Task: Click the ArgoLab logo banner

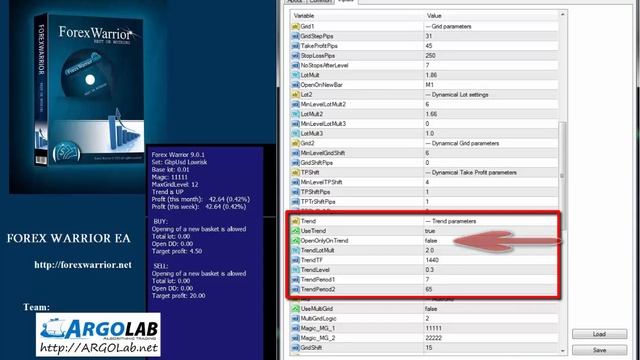Action: pos(98,335)
